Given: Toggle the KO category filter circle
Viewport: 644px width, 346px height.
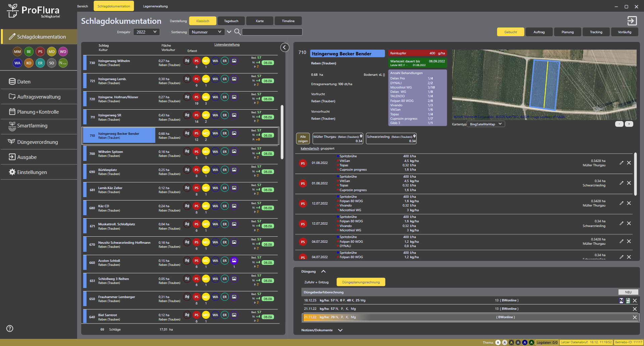Looking at the screenshot, I should pos(29,63).
